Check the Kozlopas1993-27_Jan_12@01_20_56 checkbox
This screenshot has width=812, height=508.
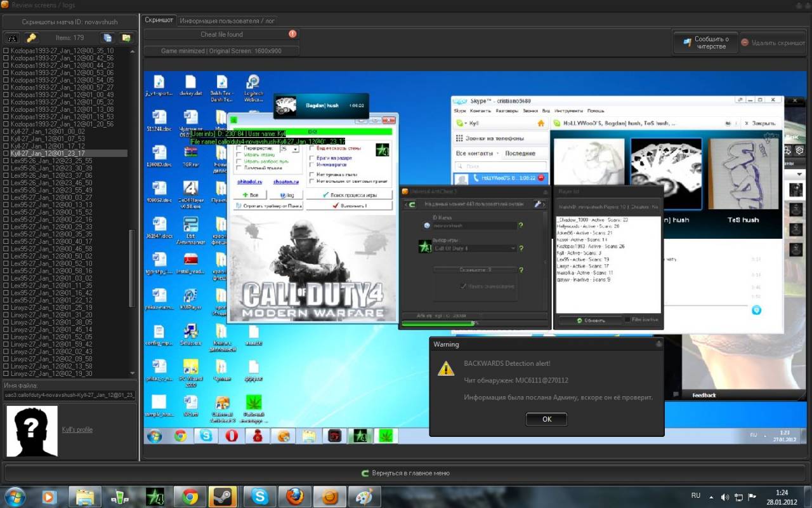click(x=6, y=124)
